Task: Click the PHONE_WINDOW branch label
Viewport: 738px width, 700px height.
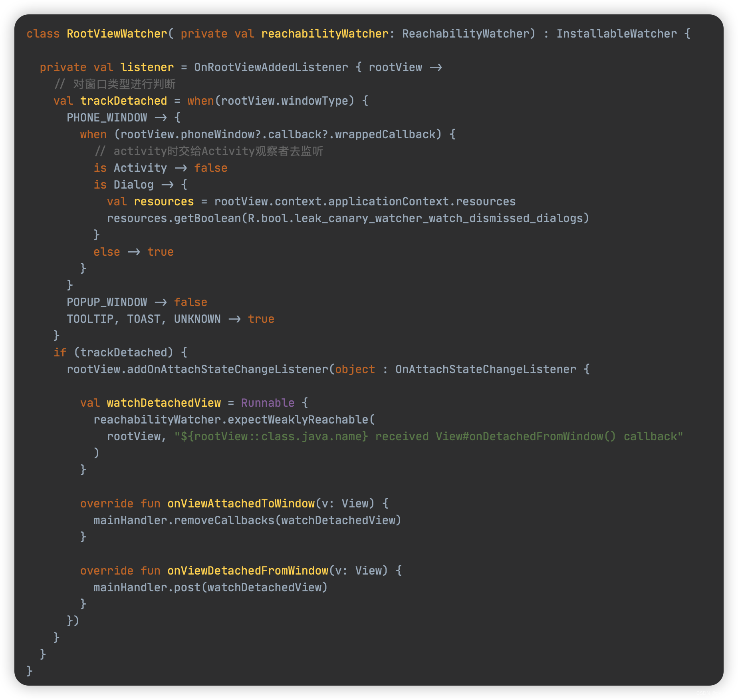Action: (x=107, y=117)
